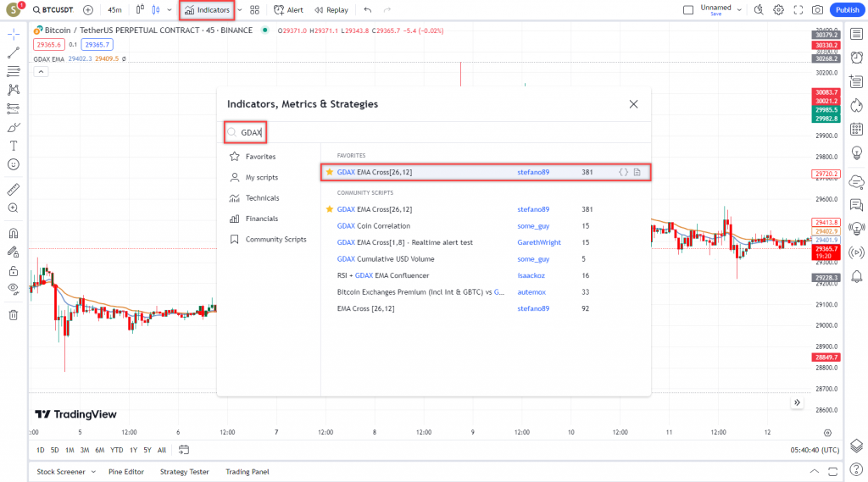Lock all drawing tools

tap(14, 270)
